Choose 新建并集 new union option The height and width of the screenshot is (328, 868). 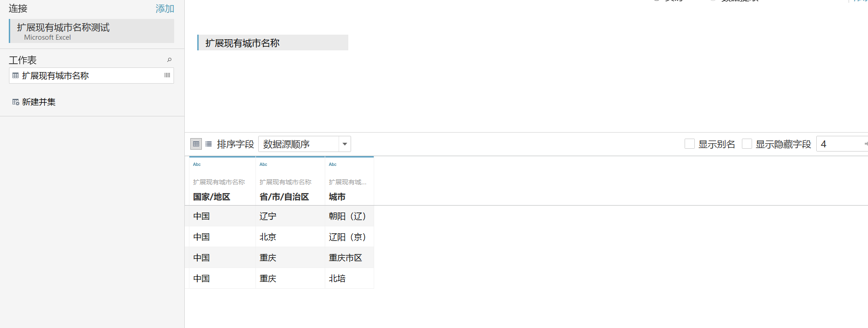(39, 102)
